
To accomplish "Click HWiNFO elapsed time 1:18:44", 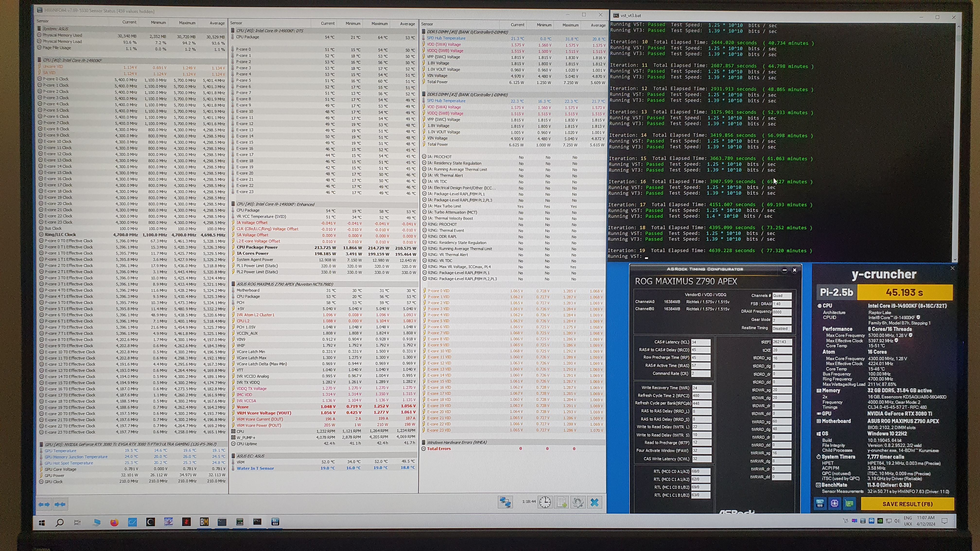I will (528, 502).
